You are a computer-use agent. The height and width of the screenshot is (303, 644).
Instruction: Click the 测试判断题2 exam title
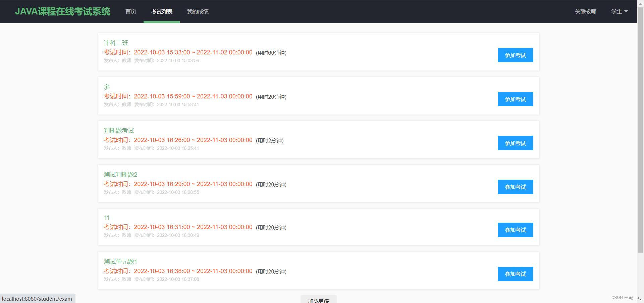click(x=120, y=175)
